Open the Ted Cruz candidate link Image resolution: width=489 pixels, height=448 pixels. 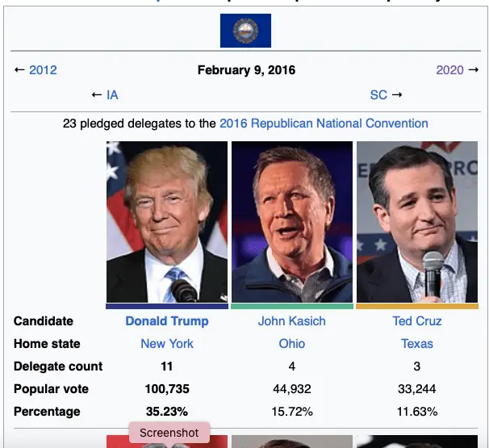(417, 321)
